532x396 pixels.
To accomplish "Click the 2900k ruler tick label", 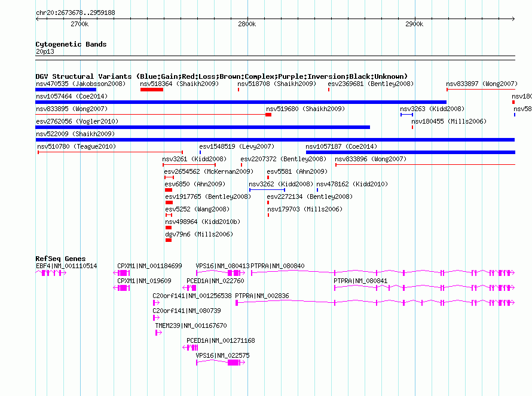I will (x=414, y=24).
